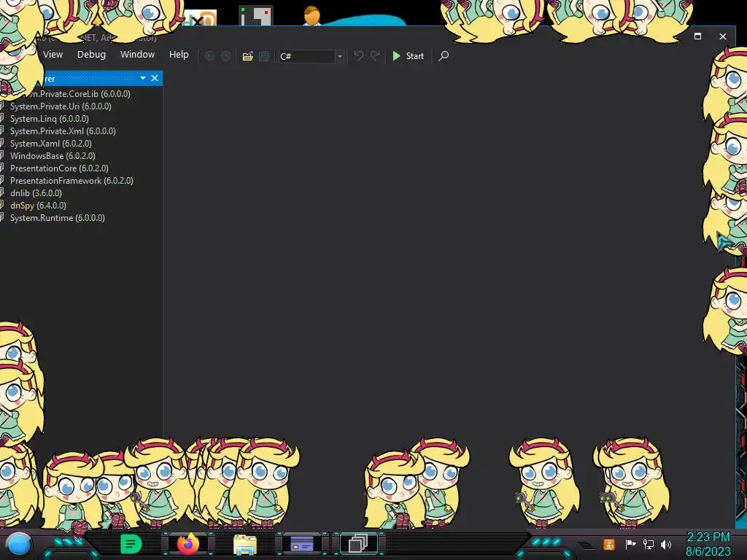747x560 pixels.
Task: Select PresentationFramework (6.0.2.0) assembly
Action: click(72, 181)
